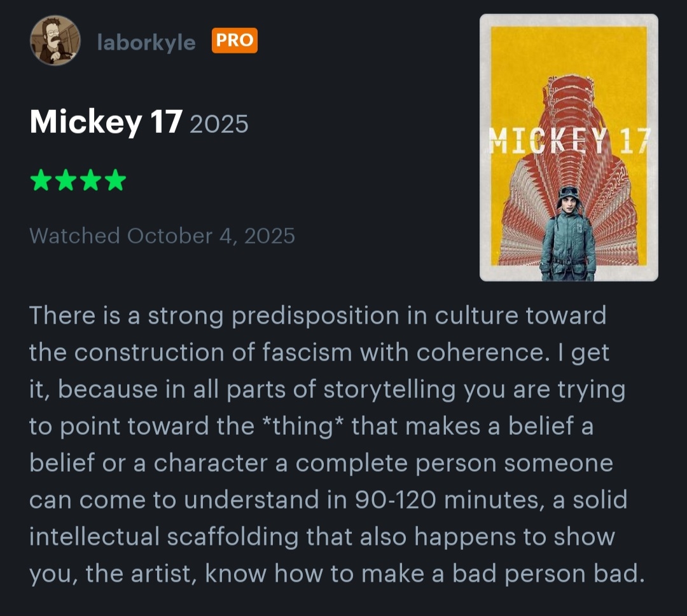Open the Mickey 17 film title
Screen dimensions: 687x616
click(106, 121)
